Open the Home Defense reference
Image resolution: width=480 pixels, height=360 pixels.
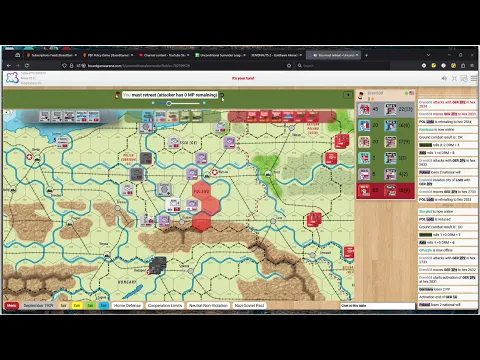pyautogui.click(x=127, y=305)
